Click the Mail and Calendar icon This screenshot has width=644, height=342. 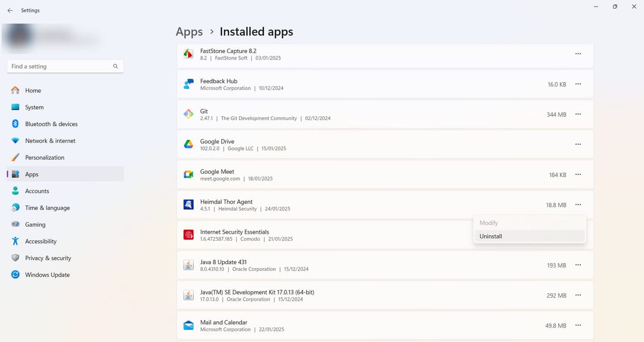pyautogui.click(x=188, y=325)
